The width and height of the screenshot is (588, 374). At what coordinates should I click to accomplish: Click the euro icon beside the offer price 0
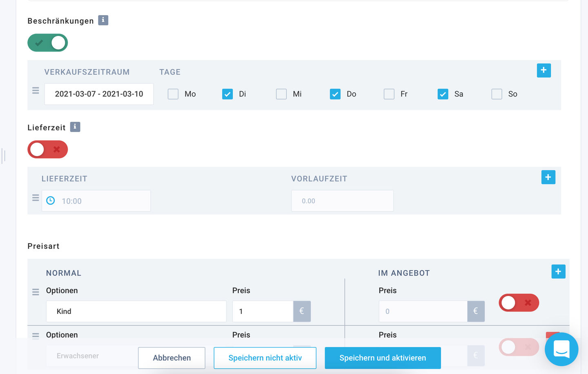click(476, 311)
